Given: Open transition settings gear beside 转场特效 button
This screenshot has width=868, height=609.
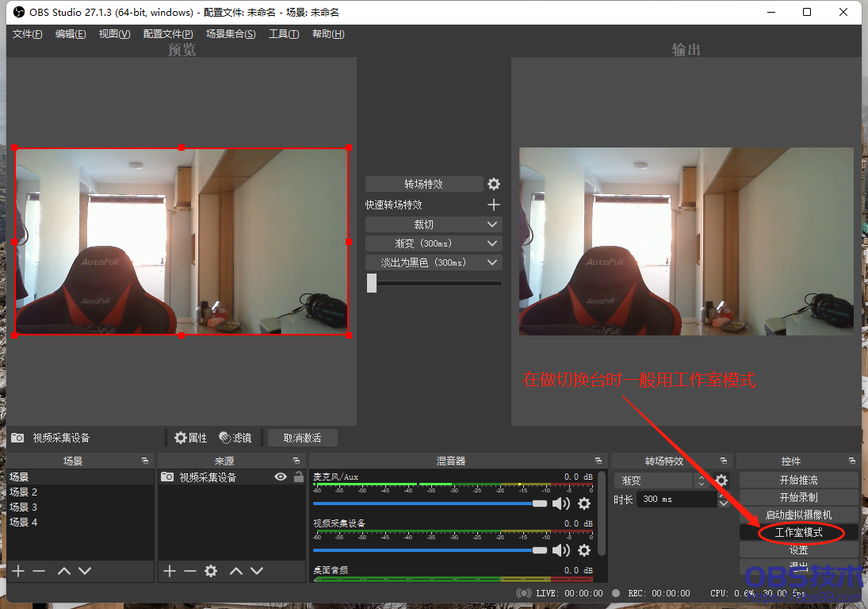Looking at the screenshot, I should (494, 184).
